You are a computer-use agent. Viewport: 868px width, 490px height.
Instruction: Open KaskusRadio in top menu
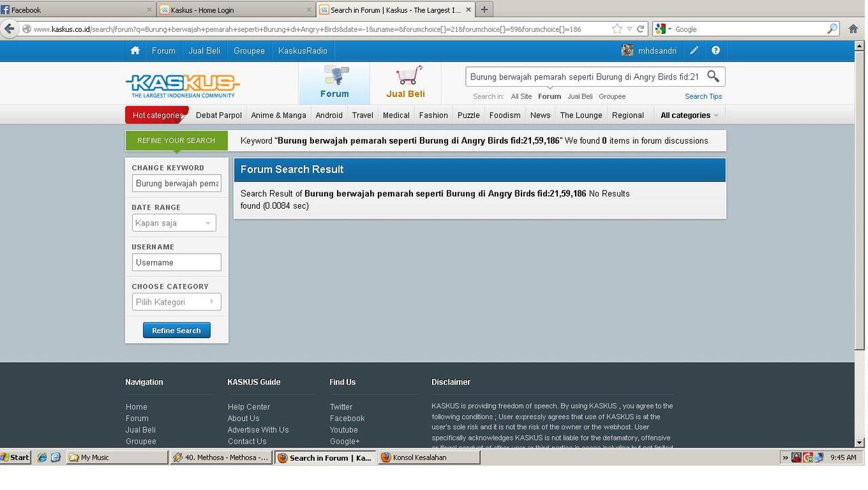(x=302, y=51)
